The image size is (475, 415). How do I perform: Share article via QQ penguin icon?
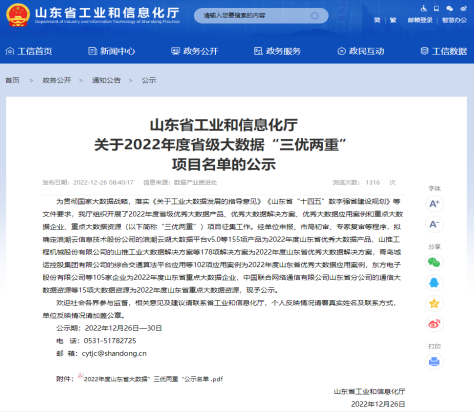[434, 283]
